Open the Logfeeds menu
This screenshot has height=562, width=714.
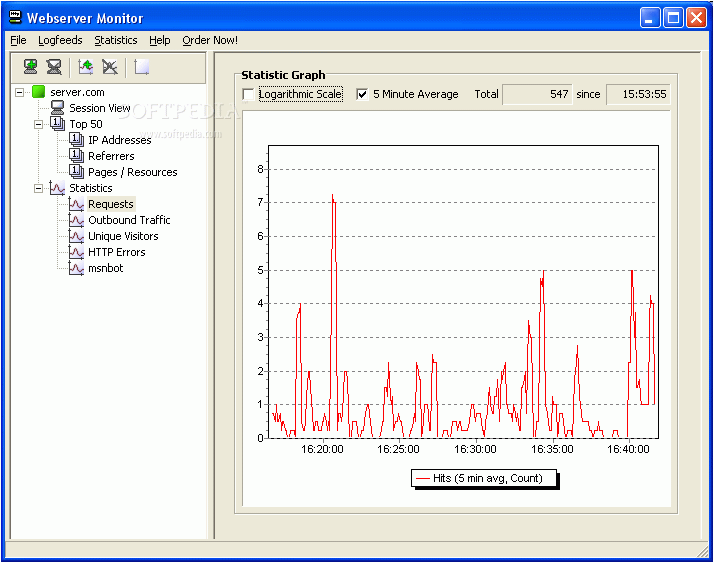click(60, 41)
